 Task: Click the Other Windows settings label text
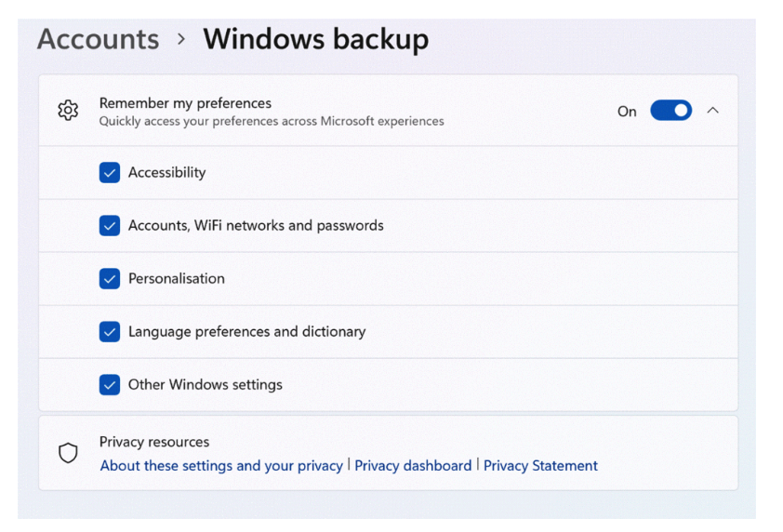click(x=205, y=384)
